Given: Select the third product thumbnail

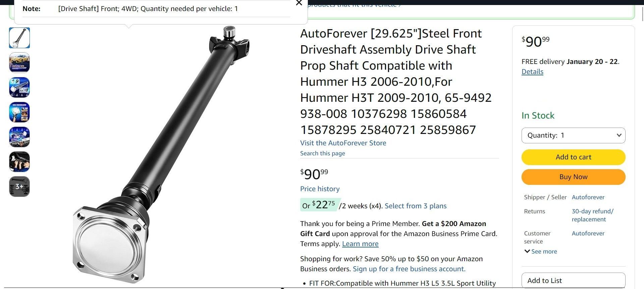Looking at the screenshot, I should (19, 87).
